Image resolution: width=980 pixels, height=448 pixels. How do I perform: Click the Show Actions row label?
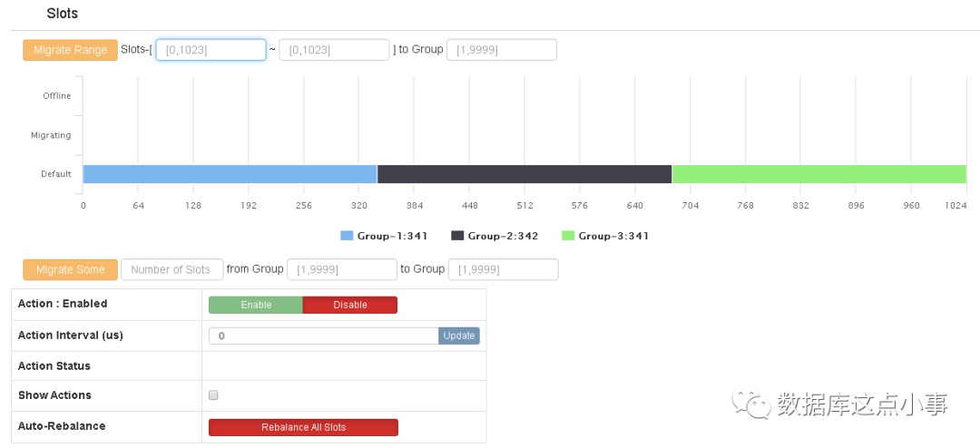coord(54,395)
